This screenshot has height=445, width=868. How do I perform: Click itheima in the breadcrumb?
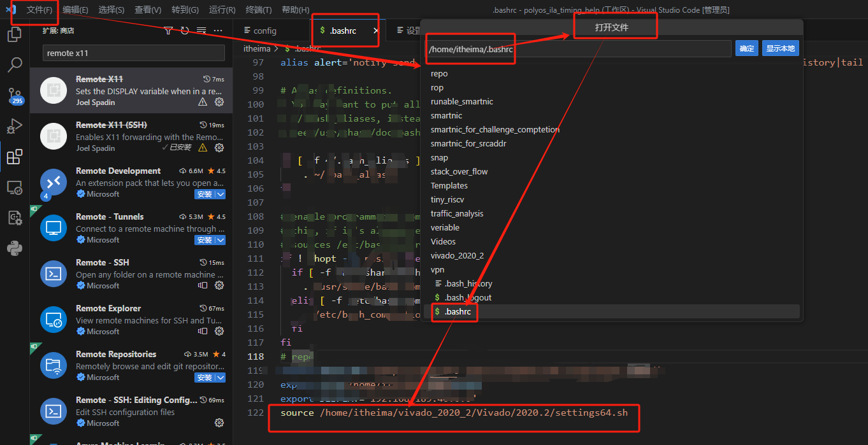[257, 48]
